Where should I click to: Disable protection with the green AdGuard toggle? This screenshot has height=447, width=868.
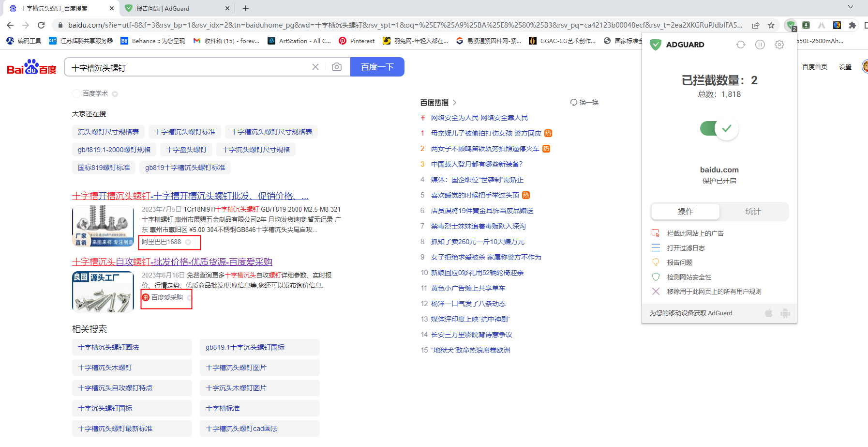click(x=718, y=128)
